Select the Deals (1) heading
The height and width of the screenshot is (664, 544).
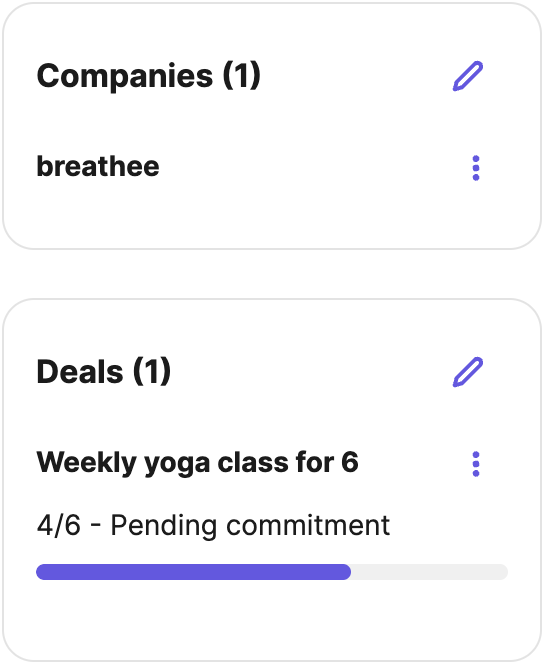104,371
